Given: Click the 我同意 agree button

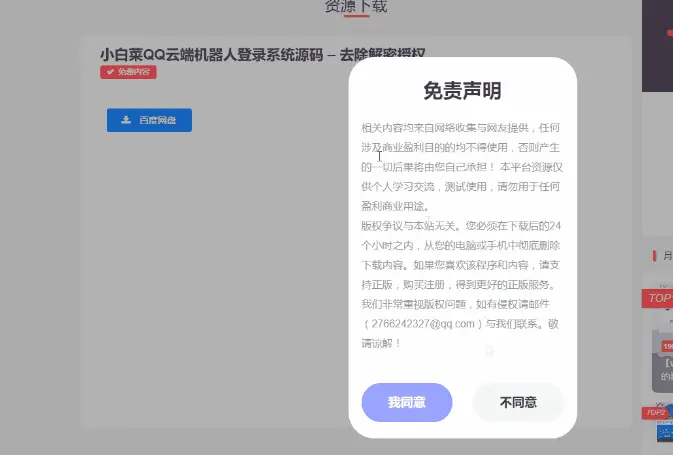Looking at the screenshot, I should point(407,402).
